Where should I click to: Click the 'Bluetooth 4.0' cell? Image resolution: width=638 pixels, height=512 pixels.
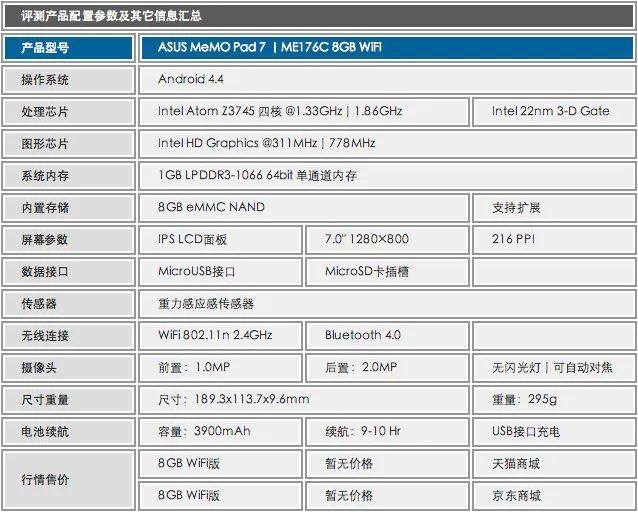pyautogui.click(x=387, y=336)
